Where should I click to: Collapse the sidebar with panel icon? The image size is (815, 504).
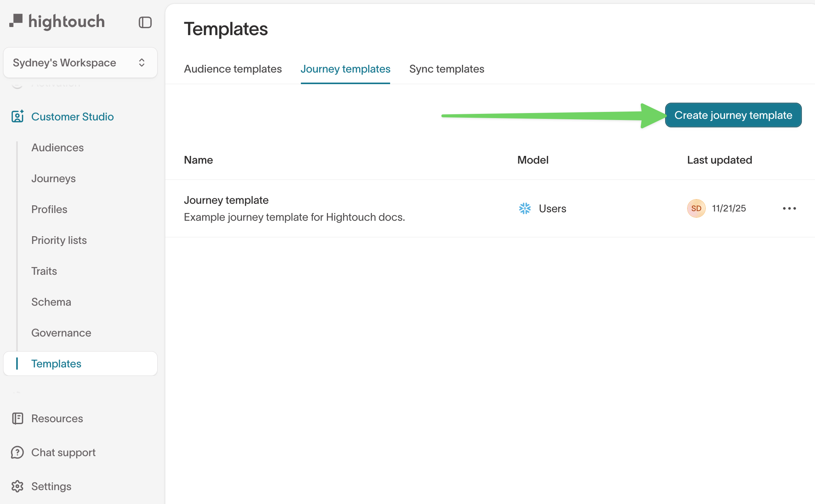coord(145,22)
